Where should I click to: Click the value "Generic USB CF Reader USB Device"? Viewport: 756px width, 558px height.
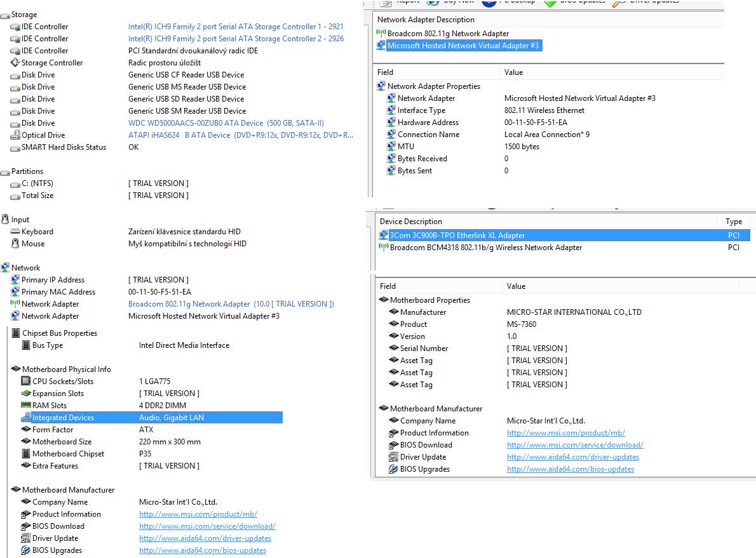[186, 75]
